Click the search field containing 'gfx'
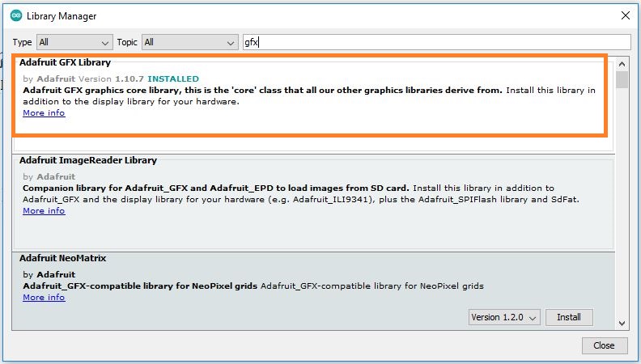The height and width of the screenshot is (364, 641). [x=435, y=42]
